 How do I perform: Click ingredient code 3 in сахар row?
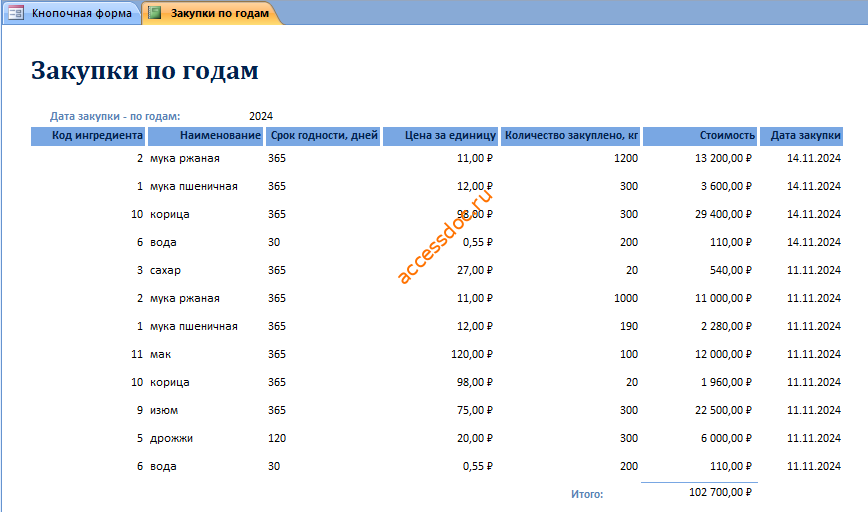pyautogui.click(x=140, y=271)
